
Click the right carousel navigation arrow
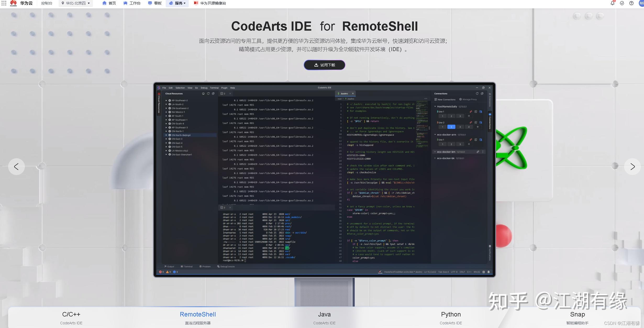633,166
